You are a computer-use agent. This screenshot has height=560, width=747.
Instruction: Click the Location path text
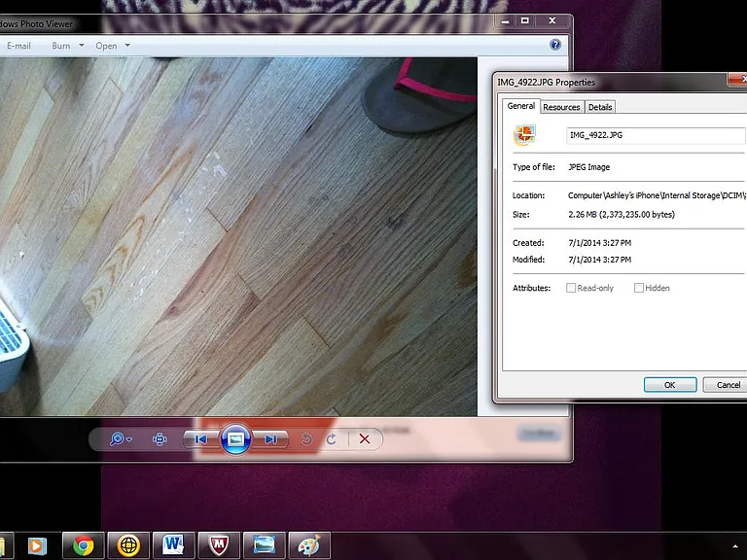(657, 195)
